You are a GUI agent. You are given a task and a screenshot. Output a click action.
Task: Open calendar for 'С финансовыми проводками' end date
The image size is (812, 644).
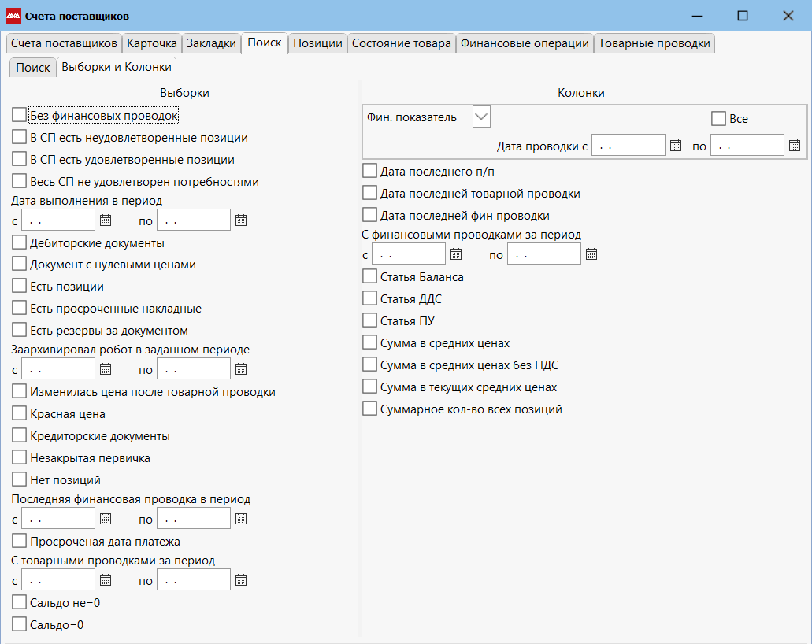click(x=591, y=254)
